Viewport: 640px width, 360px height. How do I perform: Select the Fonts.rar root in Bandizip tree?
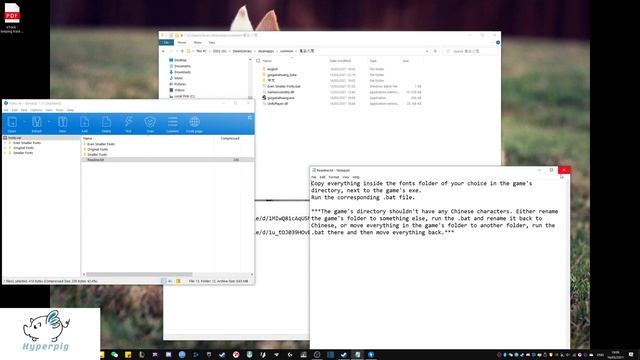(14, 138)
